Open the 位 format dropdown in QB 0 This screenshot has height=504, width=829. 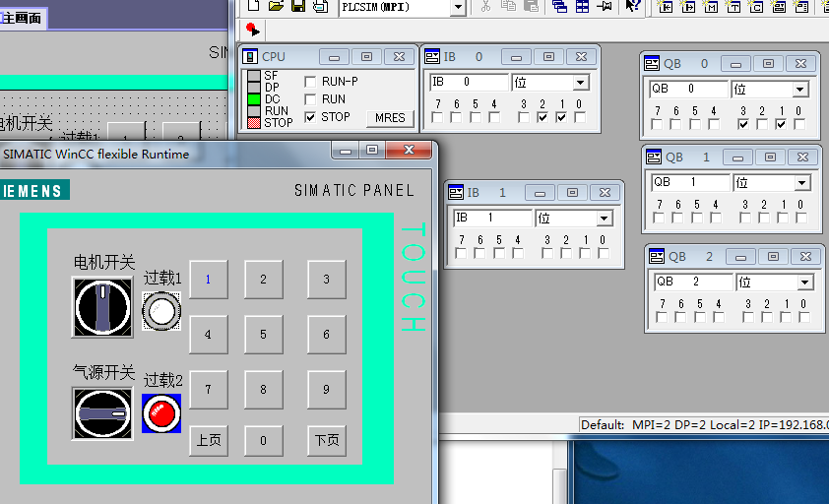800,90
